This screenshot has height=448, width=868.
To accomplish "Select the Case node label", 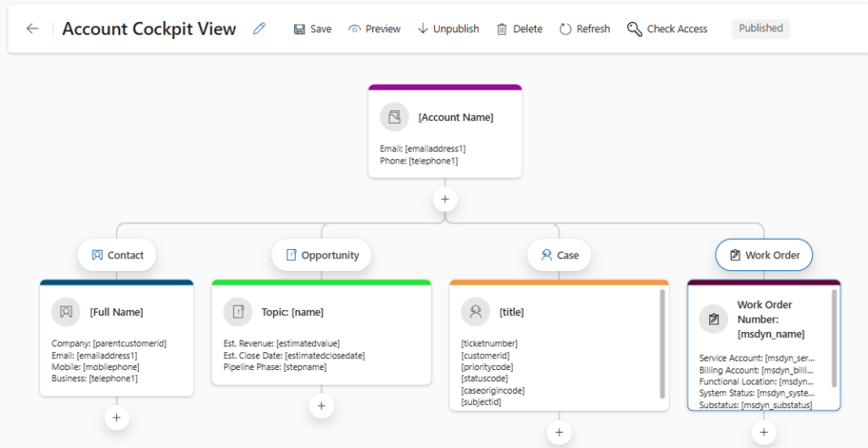I will tap(559, 255).
